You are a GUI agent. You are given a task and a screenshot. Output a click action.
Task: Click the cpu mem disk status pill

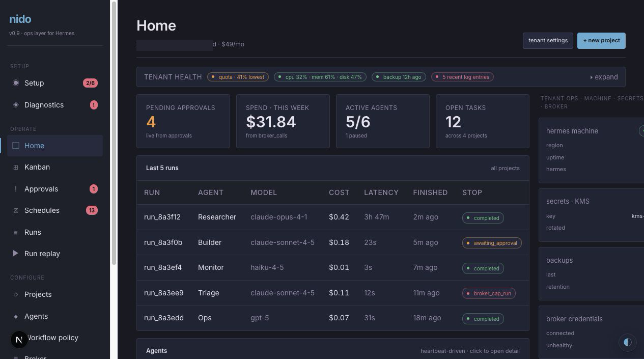[x=320, y=77]
